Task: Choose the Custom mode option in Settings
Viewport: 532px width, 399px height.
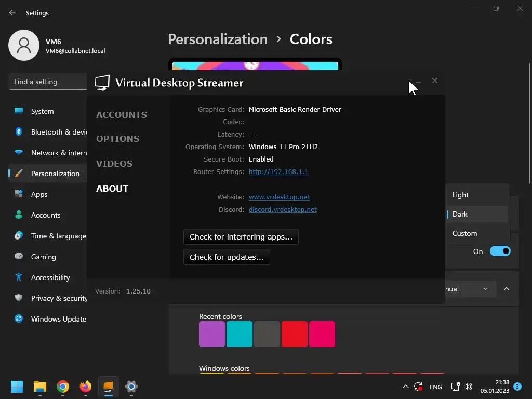Action: pos(477,233)
